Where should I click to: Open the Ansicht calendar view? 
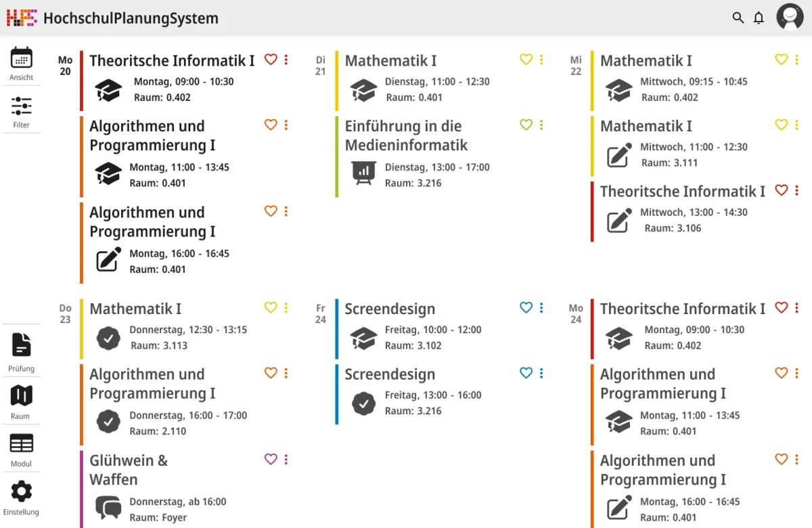click(22, 64)
